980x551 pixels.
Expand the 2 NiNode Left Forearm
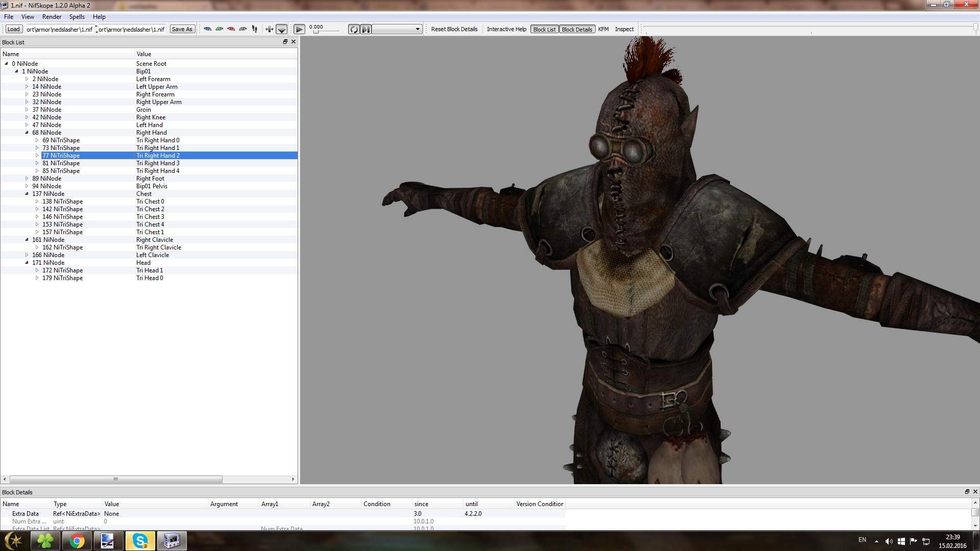pyautogui.click(x=27, y=79)
